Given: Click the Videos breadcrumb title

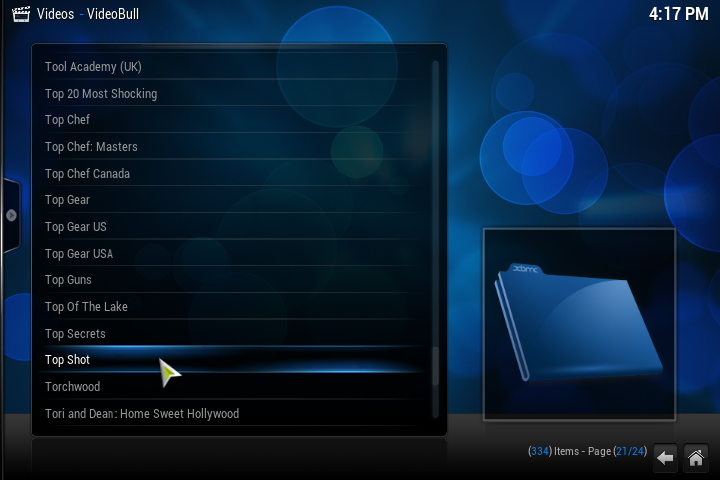Looking at the screenshot, I should 56,14.
